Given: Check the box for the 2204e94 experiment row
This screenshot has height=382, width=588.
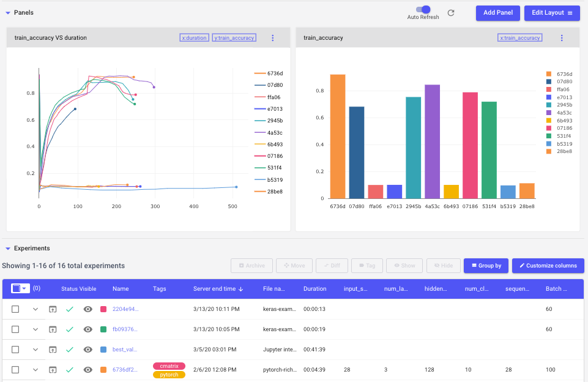Looking at the screenshot, I should [15, 309].
